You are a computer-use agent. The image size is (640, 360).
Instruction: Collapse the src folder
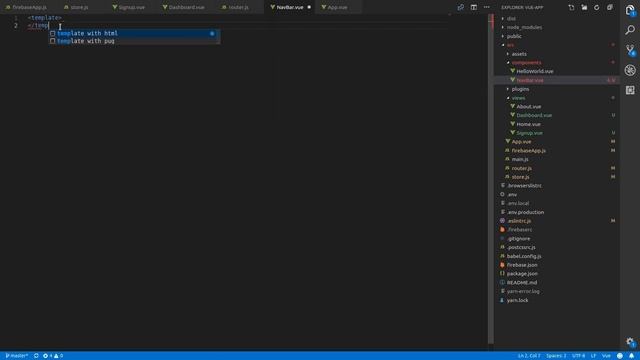[510, 45]
